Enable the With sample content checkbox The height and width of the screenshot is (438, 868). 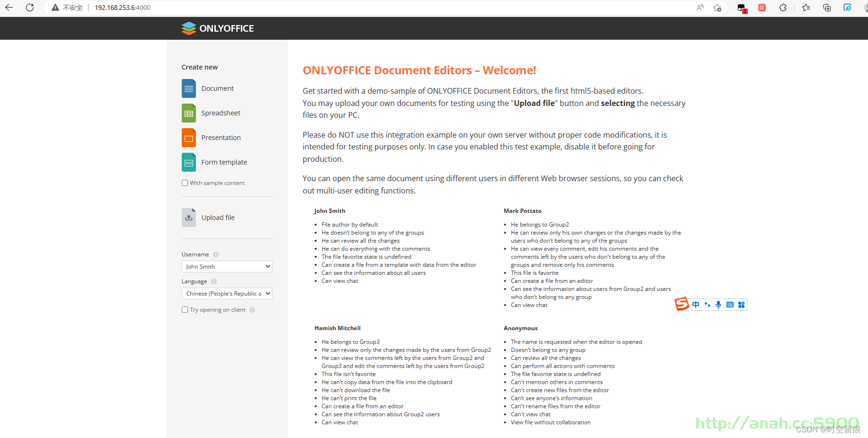(185, 183)
